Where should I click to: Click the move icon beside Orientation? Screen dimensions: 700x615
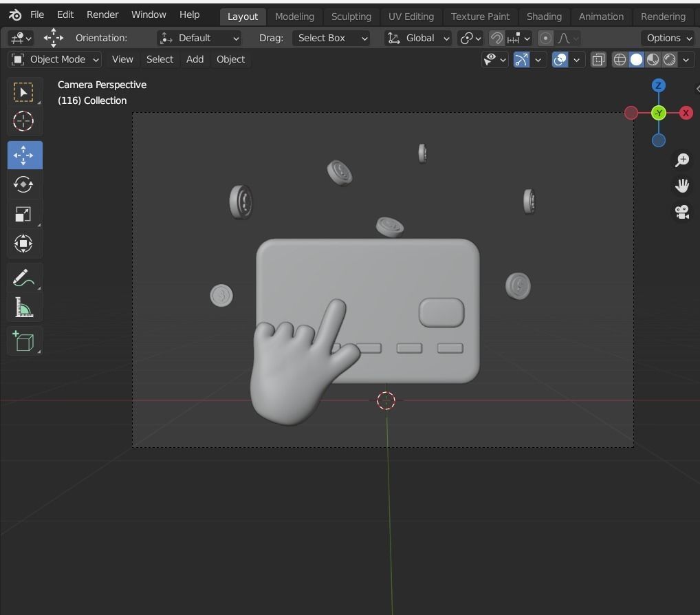tap(54, 38)
